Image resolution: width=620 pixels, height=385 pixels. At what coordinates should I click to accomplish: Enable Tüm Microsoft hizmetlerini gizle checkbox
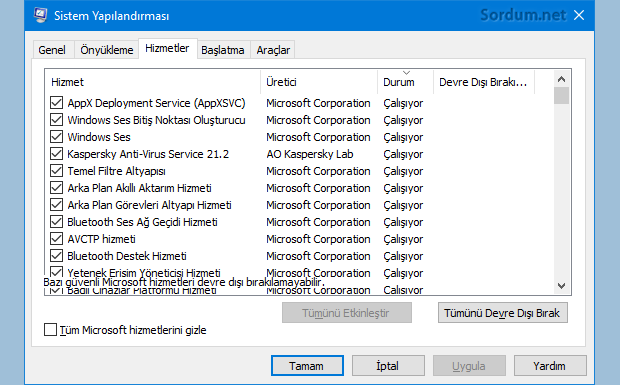[50, 330]
